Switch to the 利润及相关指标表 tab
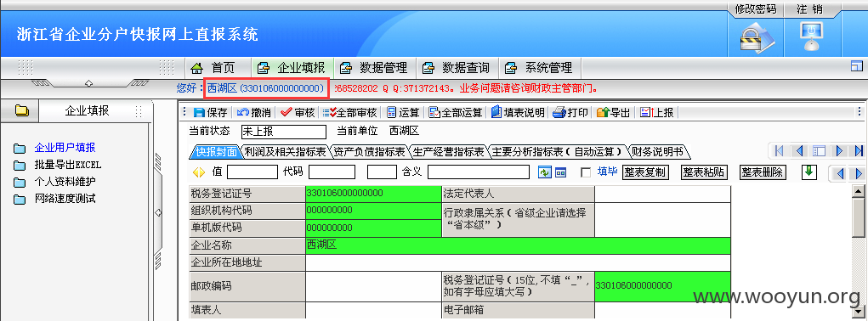 285,151
